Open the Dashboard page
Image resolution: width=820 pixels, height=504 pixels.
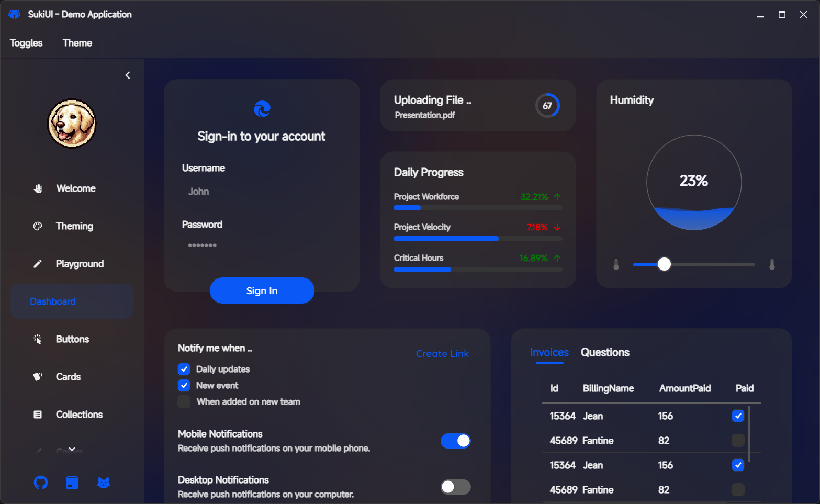tap(72, 301)
